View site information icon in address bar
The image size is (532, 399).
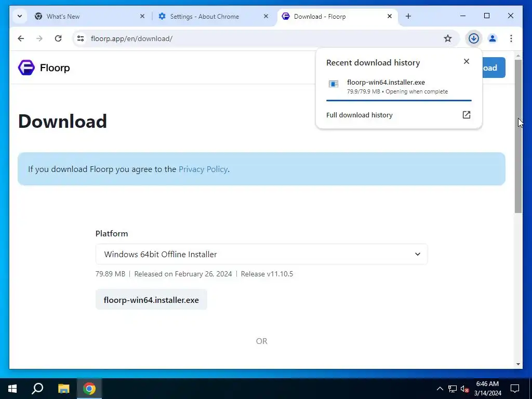tap(81, 38)
